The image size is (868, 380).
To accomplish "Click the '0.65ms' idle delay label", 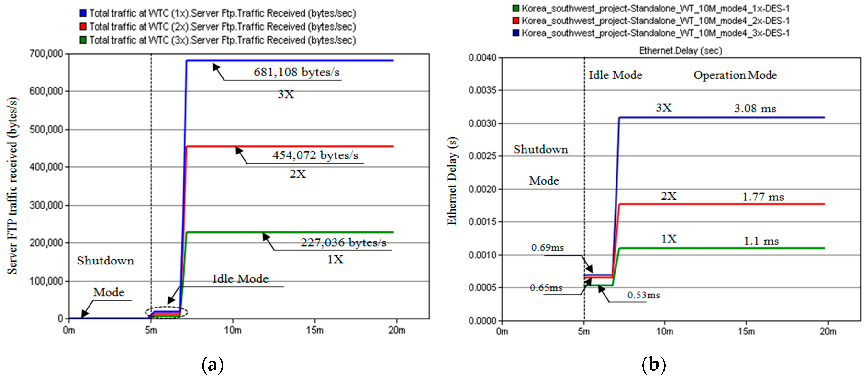I will [546, 288].
